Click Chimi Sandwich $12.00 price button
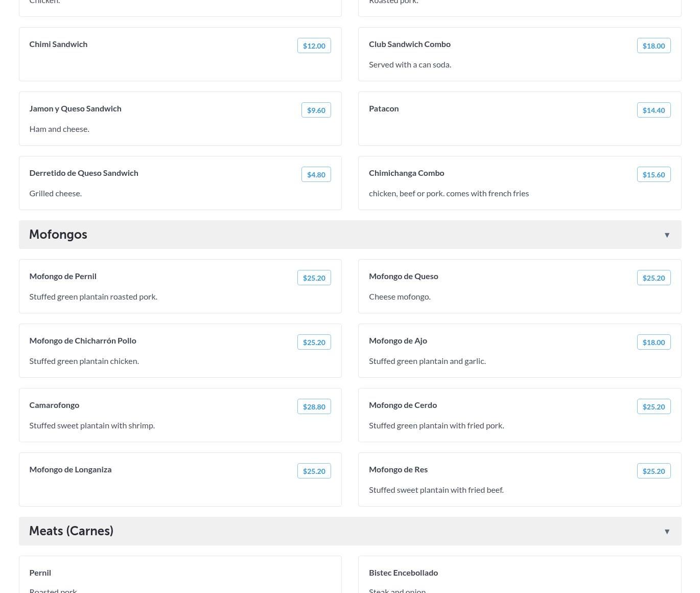The image size is (700, 593). point(314,46)
